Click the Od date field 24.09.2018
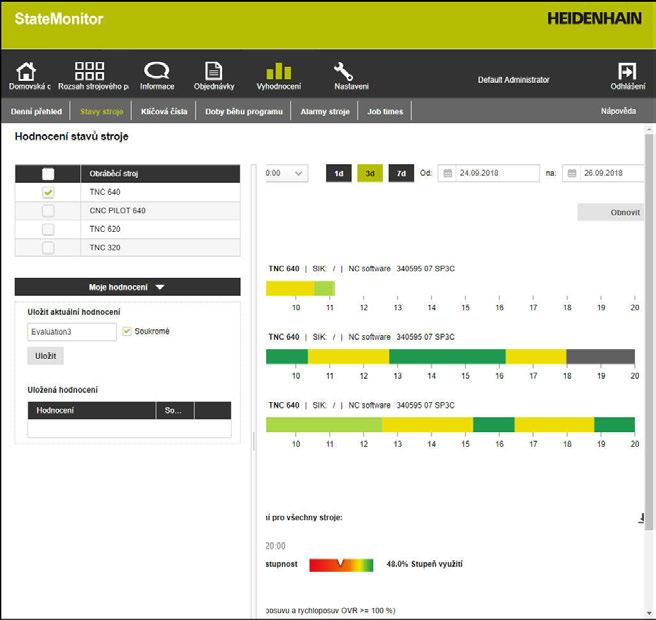 (489, 173)
